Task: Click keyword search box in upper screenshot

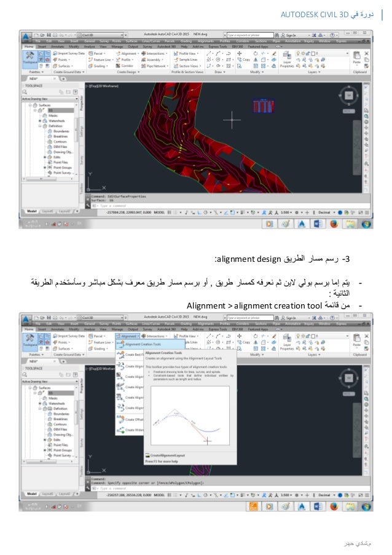Action: [250, 36]
